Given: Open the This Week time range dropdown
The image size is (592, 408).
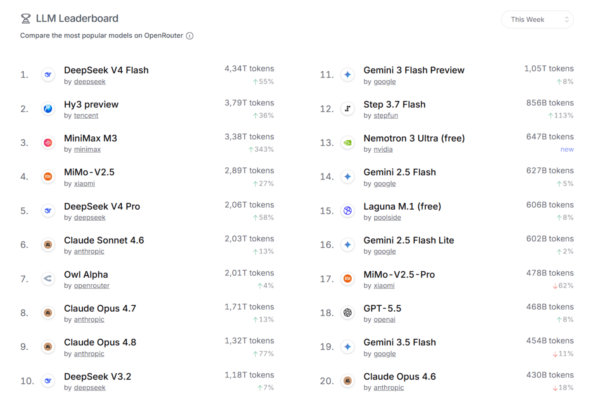Looking at the screenshot, I should tap(537, 19).
